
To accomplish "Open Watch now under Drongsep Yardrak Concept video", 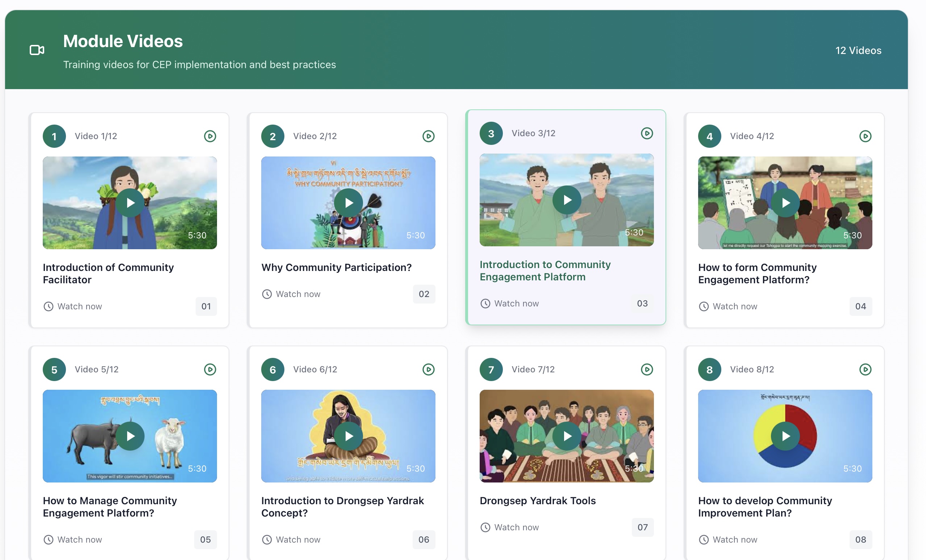I will click(298, 539).
